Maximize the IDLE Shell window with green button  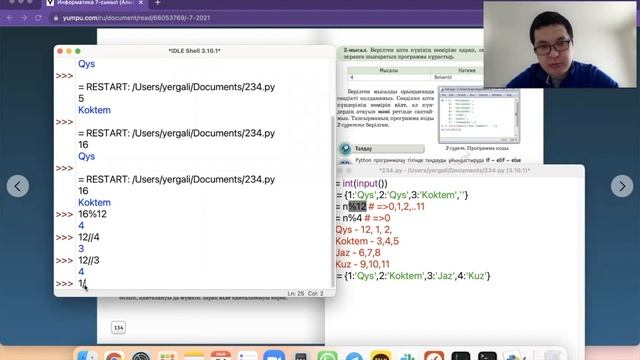pyautogui.click(x=78, y=51)
